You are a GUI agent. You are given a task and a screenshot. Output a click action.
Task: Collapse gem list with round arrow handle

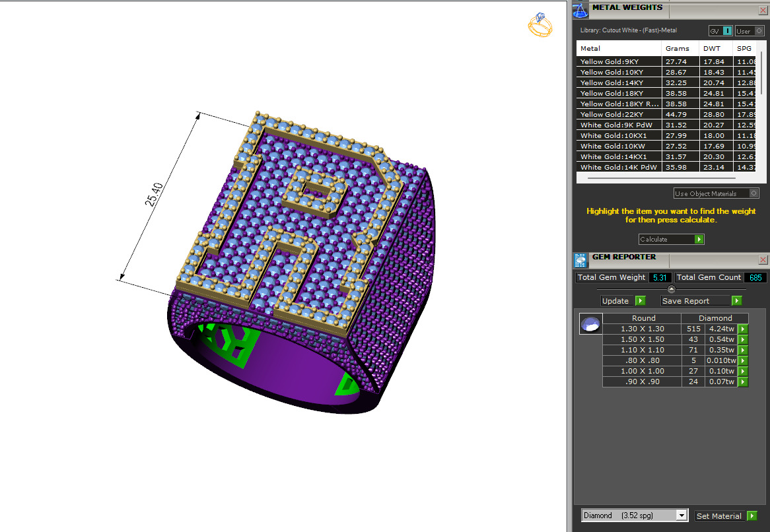pos(672,289)
